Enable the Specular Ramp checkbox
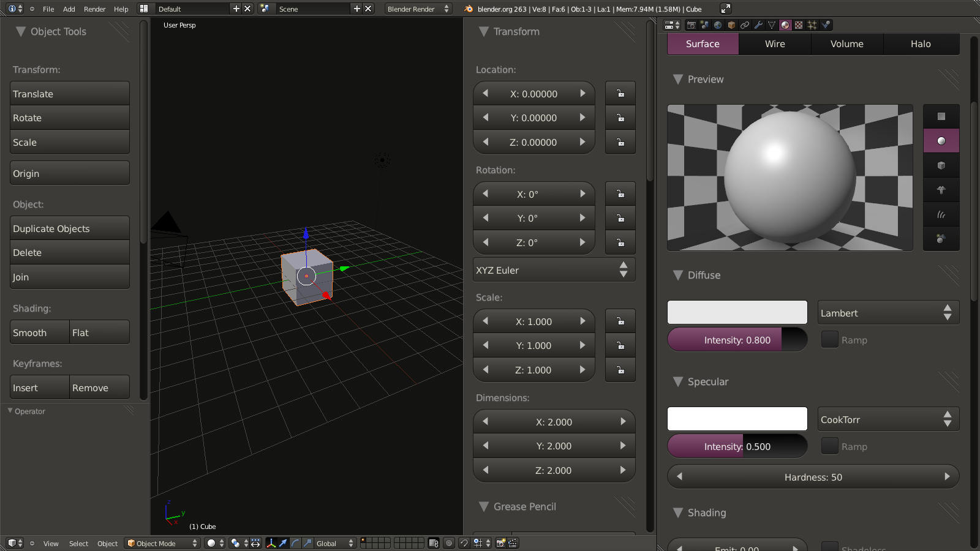Image resolution: width=980 pixels, height=551 pixels. point(829,446)
